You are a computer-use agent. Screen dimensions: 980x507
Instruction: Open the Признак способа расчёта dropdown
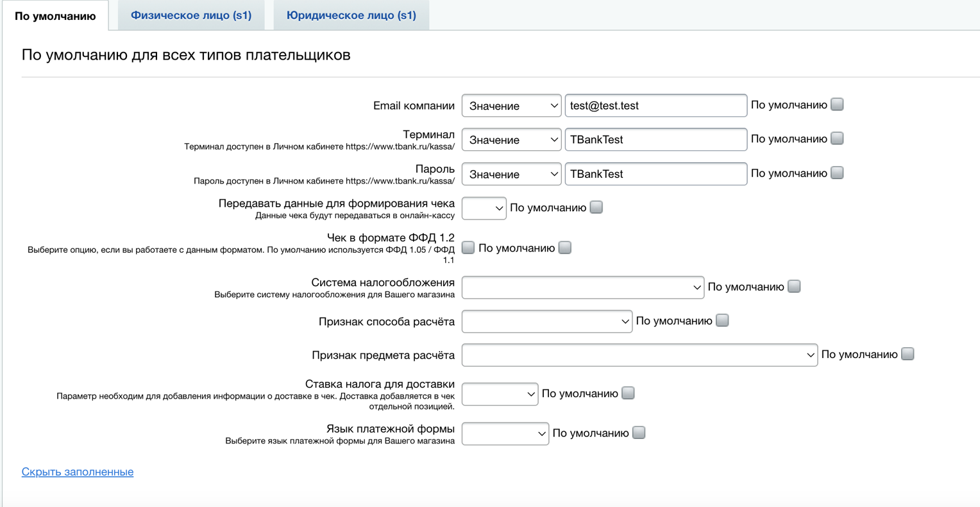546,322
